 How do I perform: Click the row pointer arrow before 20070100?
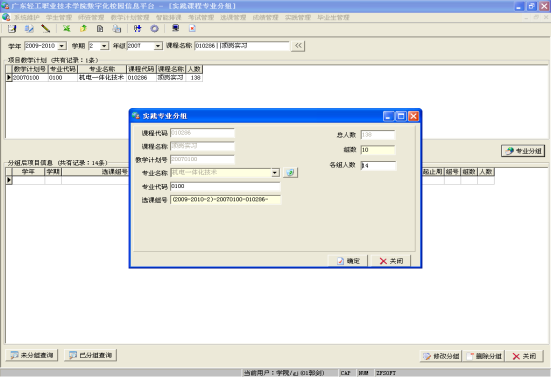pyautogui.click(x=9, y=77)
